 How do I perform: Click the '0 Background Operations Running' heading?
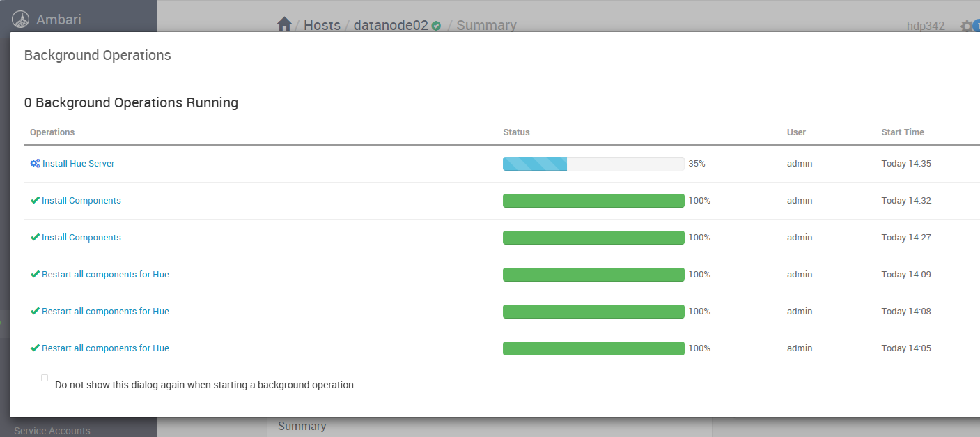131,103
